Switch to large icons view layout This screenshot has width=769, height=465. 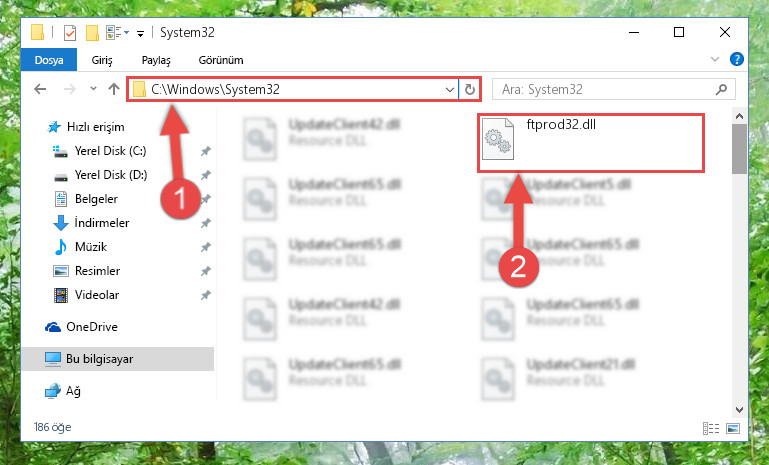point(733,428)
